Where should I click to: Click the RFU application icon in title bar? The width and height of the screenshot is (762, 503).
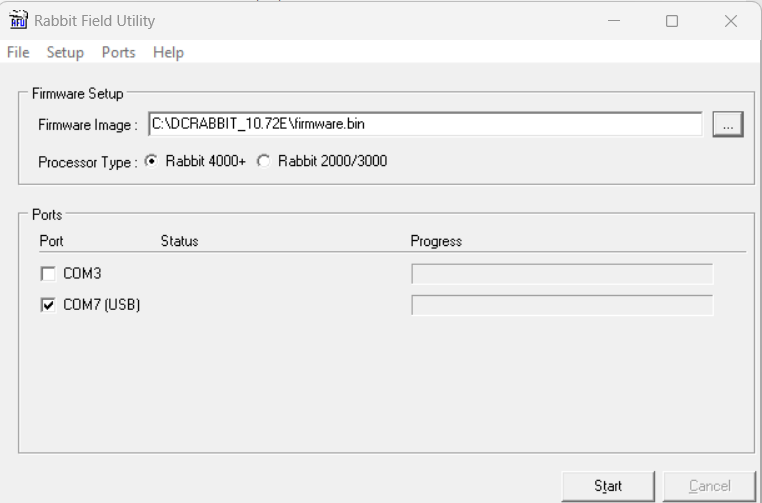pyautogui.click(x=18, y=20)
